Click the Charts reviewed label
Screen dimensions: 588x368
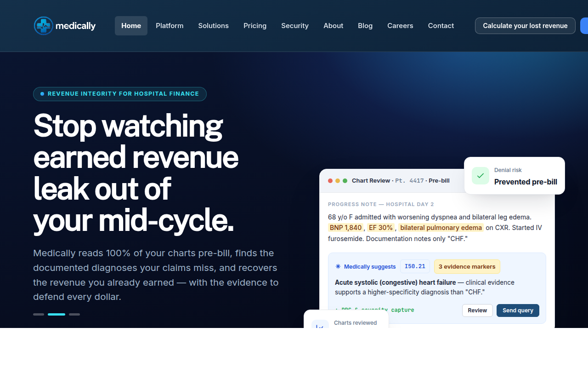(355, 323)
